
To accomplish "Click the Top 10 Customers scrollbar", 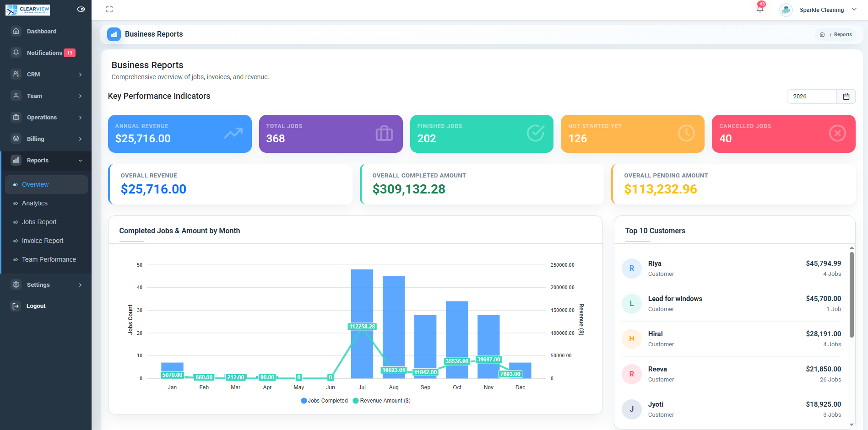I will pyautogui.click(x=852, y=294).
